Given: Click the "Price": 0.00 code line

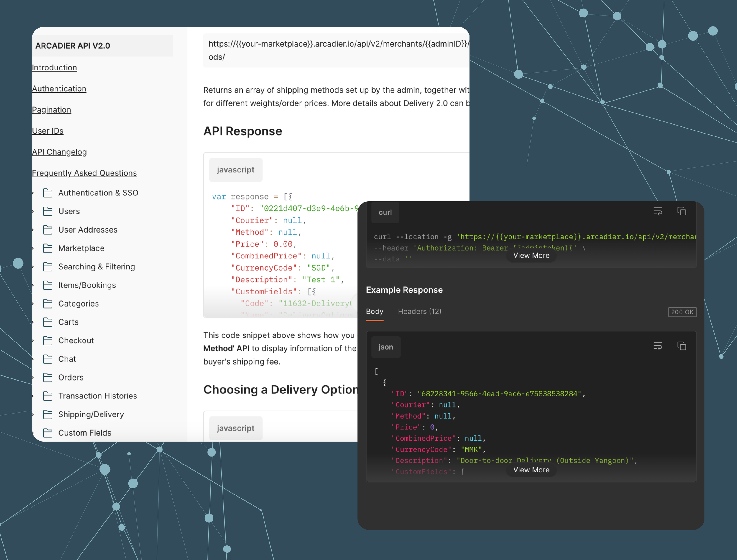Looking at the screenshot, I should [264, 244].
